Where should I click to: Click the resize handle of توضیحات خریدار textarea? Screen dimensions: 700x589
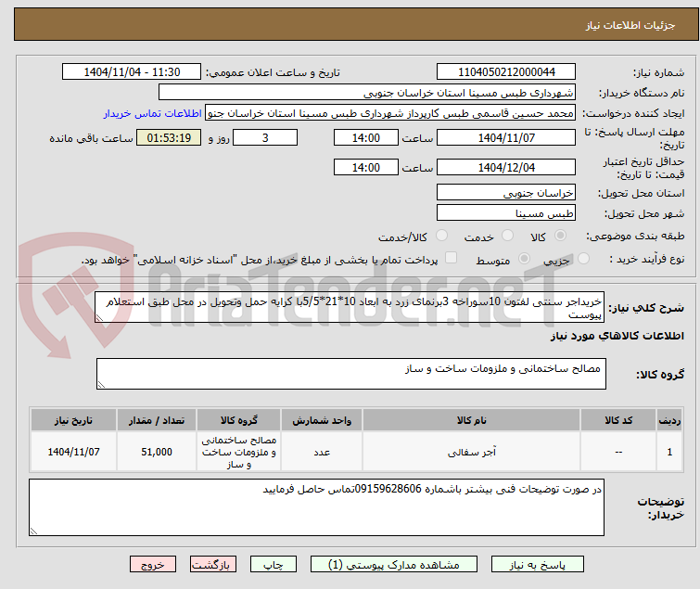(34, 531)
